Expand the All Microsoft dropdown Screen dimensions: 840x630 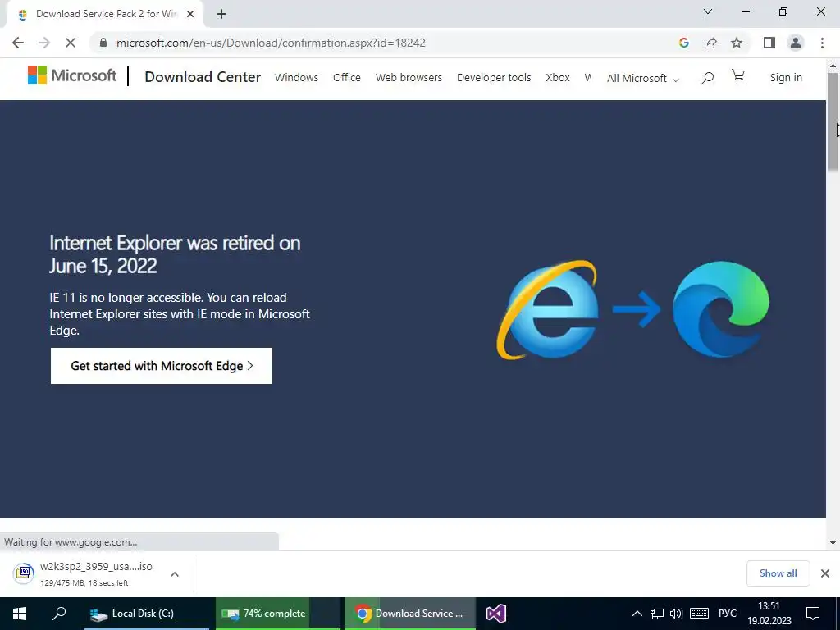tap(643, 78)
